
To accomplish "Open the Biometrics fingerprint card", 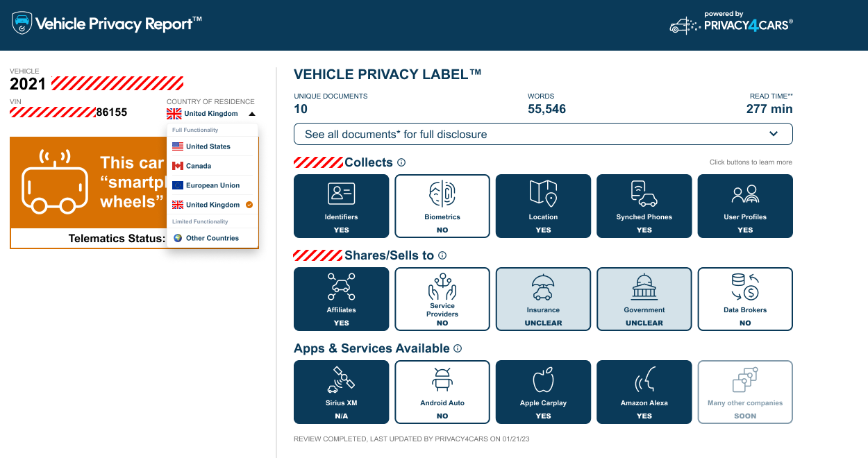I will (442, 206).
